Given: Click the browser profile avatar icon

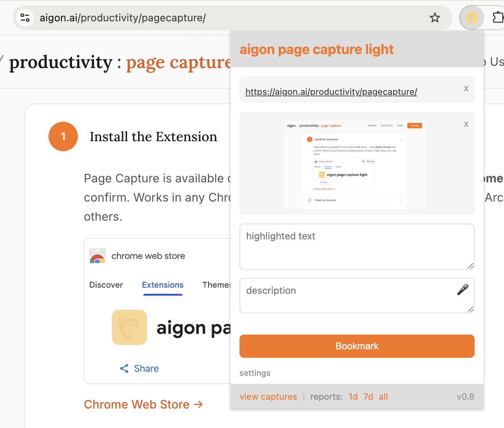Looking at the screenshot, I should coord(471,17).
